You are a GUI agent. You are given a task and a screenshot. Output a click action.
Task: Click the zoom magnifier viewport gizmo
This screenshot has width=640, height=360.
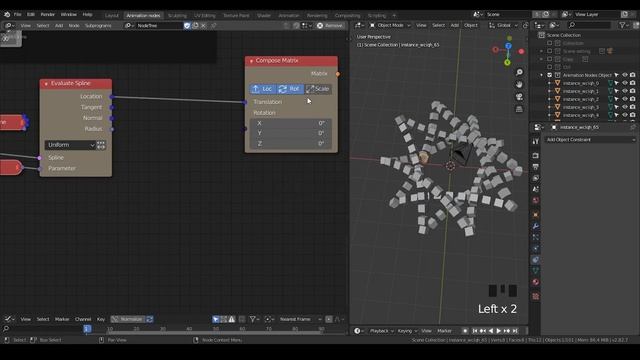[x=519, y=72]
